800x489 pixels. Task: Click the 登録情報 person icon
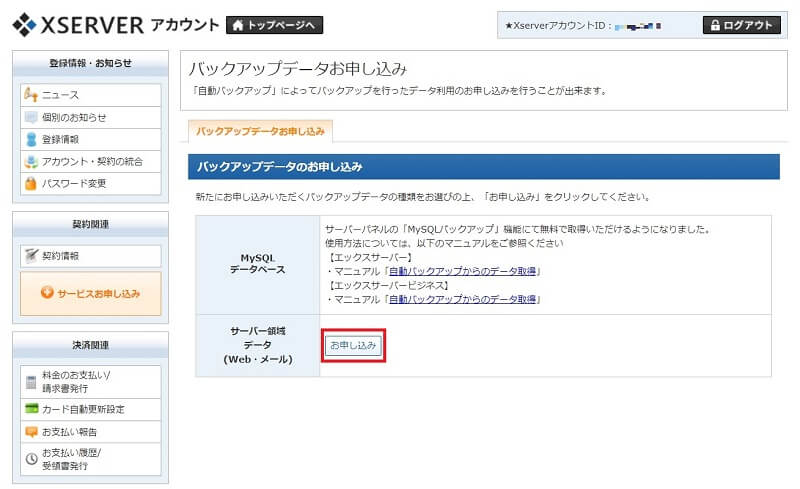31,139
